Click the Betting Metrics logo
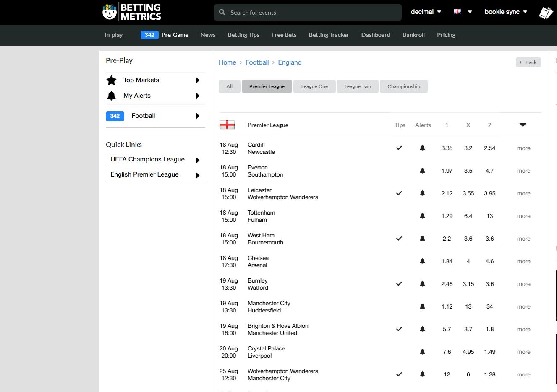This screenshot has width=557, height=392. click(132, 12)
